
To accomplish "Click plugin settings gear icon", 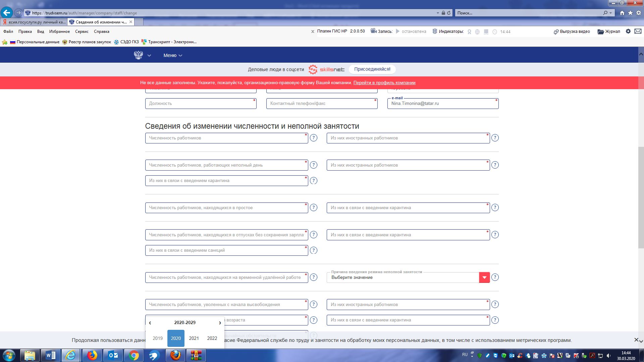I will pyautogui.click(x=628, y=31).
